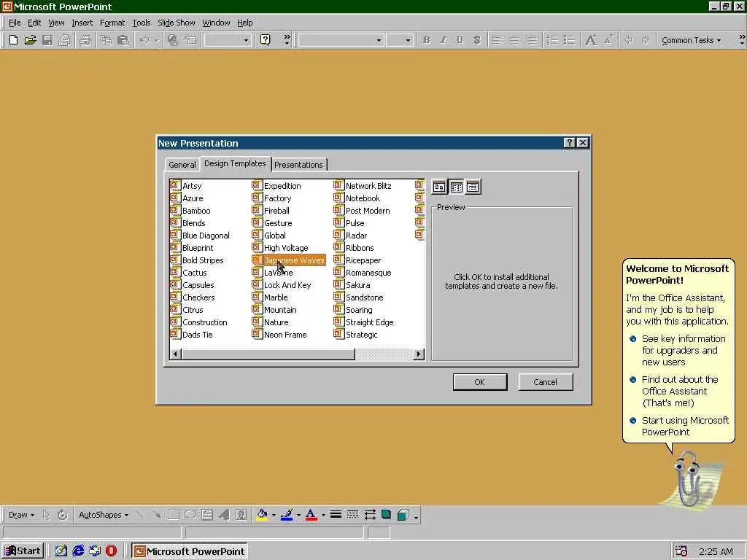Image resolution: width=747 pixels, height=560 pixels.
Task: Open the Insert menu
Action: tap(82, 23)
